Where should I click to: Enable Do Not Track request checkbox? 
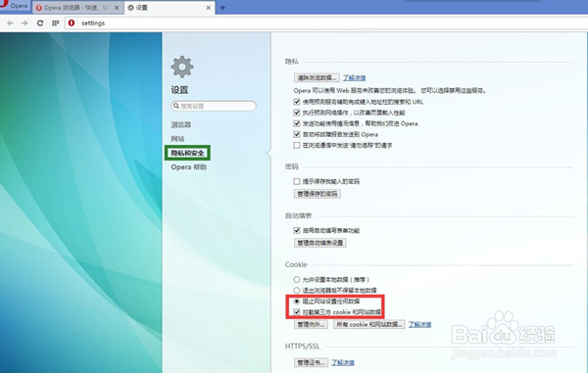[x=297, y=145]
